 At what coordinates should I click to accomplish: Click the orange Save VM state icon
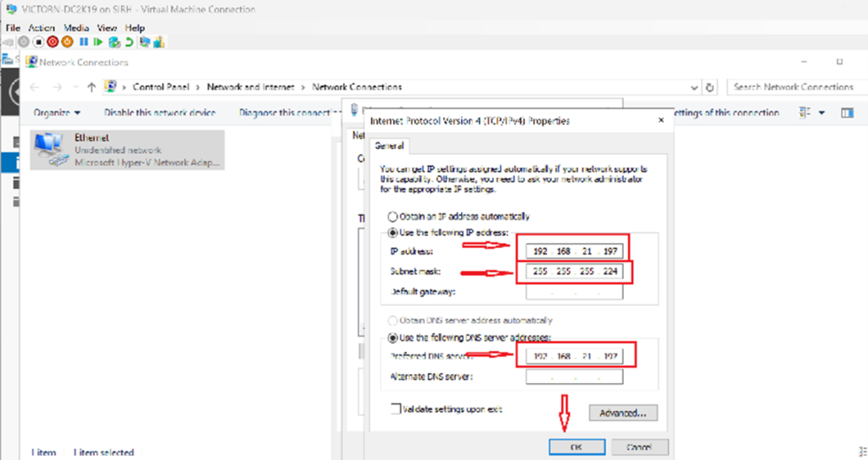tap(67, 42)
